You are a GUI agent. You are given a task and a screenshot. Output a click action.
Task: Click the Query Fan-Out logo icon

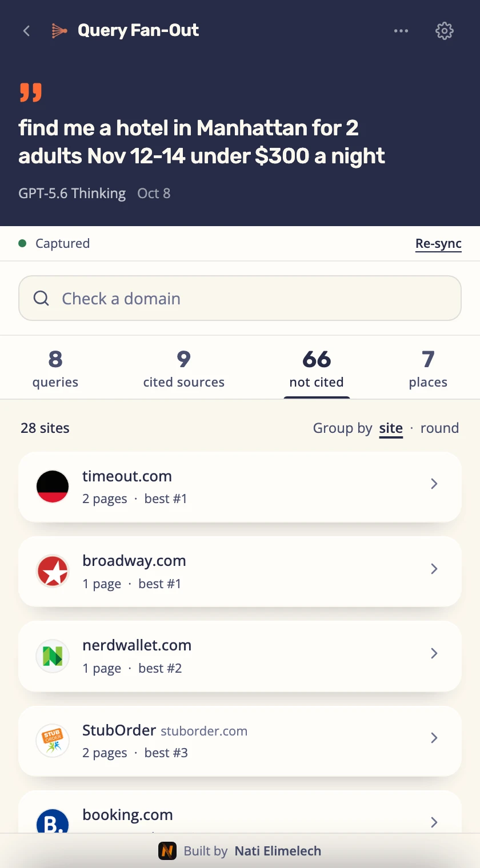pos(59,31)
